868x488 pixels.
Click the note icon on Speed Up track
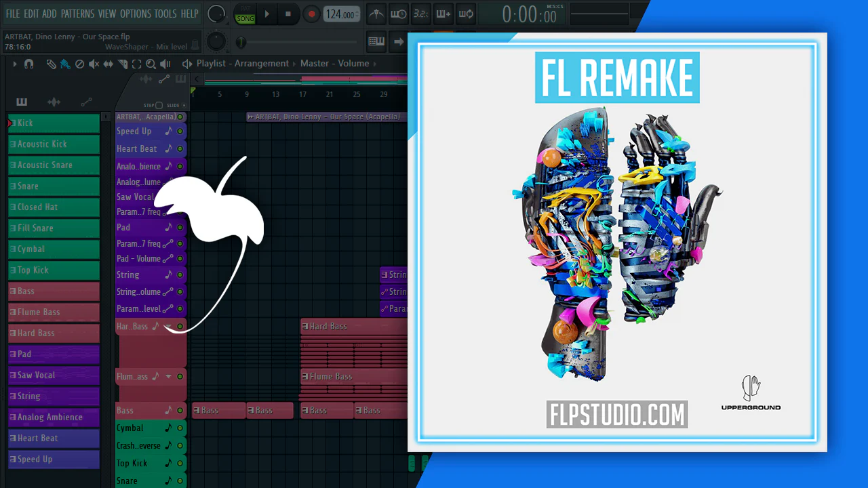[x=168, y=131]
